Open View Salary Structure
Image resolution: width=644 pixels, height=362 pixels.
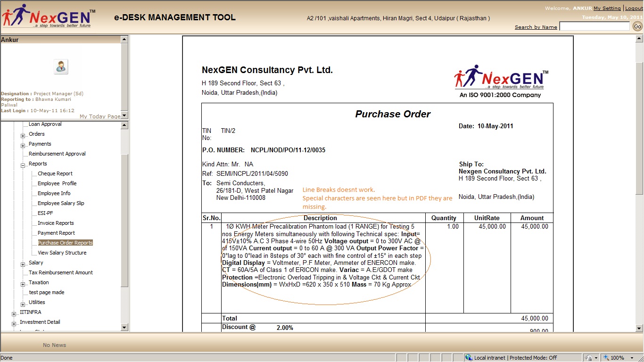coord(62,253)
